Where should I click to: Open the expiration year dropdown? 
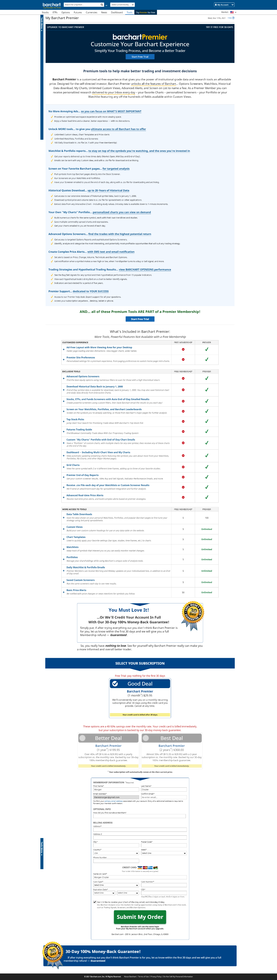(127, 893)
